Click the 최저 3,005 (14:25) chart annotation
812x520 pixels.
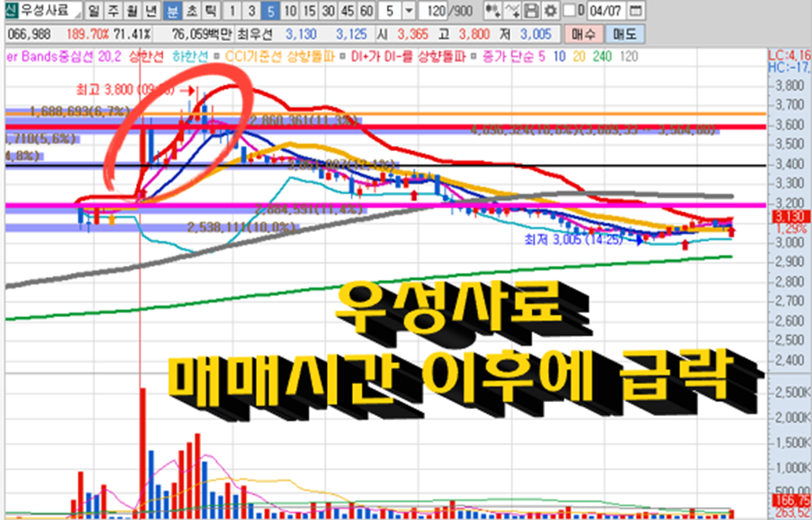574,239
